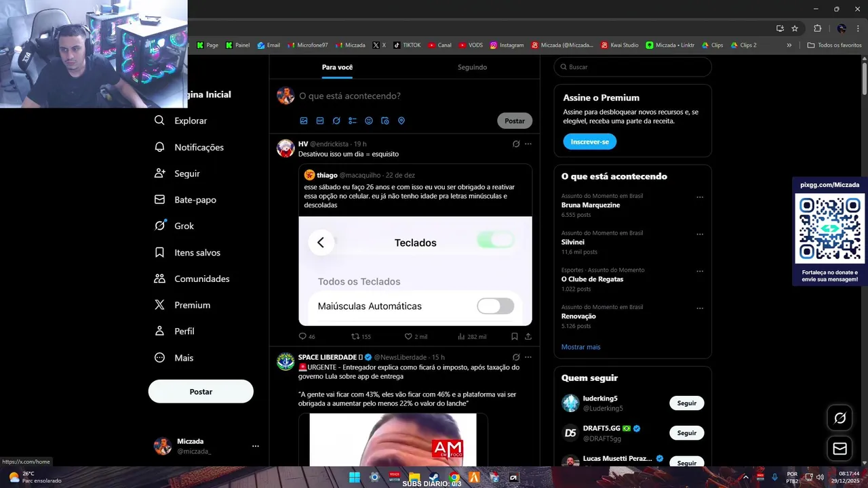
Task: Open more options for Bruna Marquezine trend
Action: pyautogui.click(x=700, y=197)
